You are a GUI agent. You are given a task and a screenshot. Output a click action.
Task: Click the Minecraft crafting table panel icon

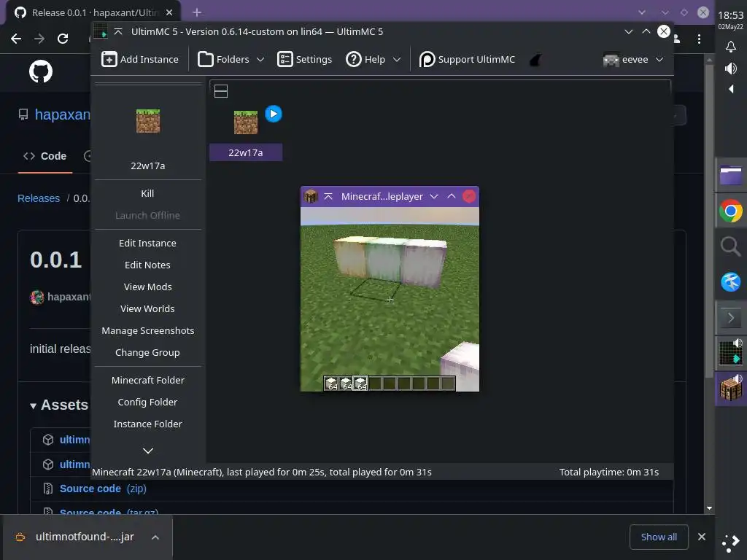pyautogui.click(x=730, y=389)
